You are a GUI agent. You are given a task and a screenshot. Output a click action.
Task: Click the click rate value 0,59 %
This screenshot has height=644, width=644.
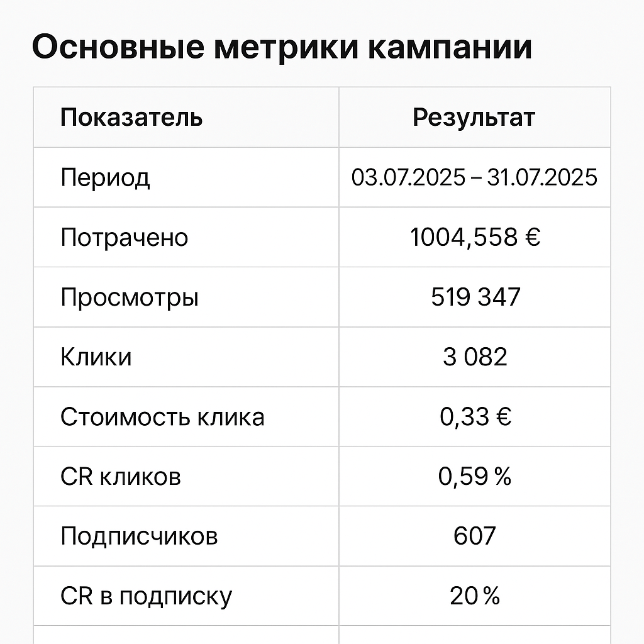tap(475, 477)
